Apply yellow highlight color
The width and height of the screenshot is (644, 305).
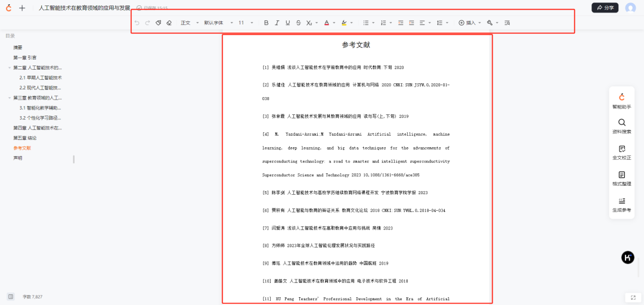click(x=344, y=23)
